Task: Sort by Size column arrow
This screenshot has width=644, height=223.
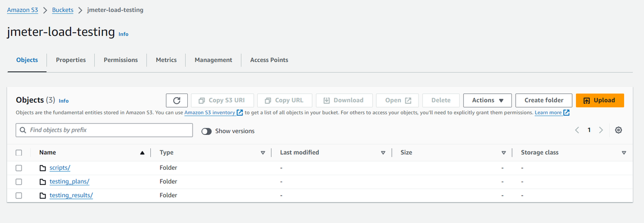Action: tap(503, 153)
